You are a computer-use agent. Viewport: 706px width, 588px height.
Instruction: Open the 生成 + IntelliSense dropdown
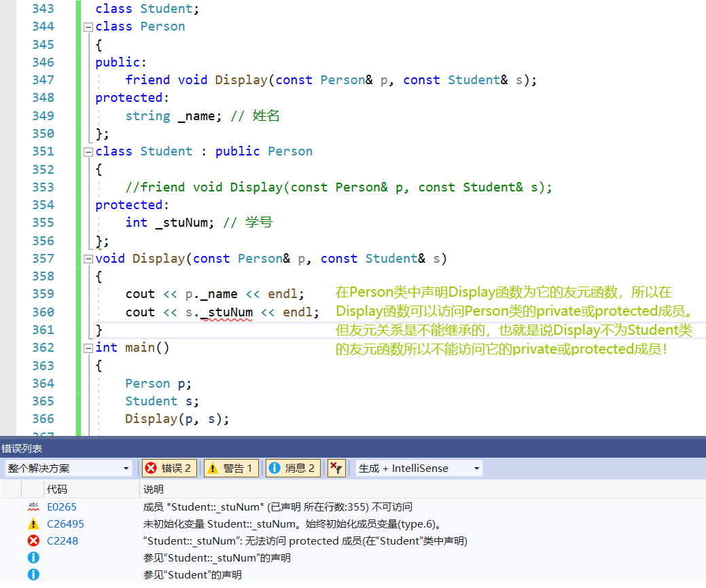(x=419, y=468)
